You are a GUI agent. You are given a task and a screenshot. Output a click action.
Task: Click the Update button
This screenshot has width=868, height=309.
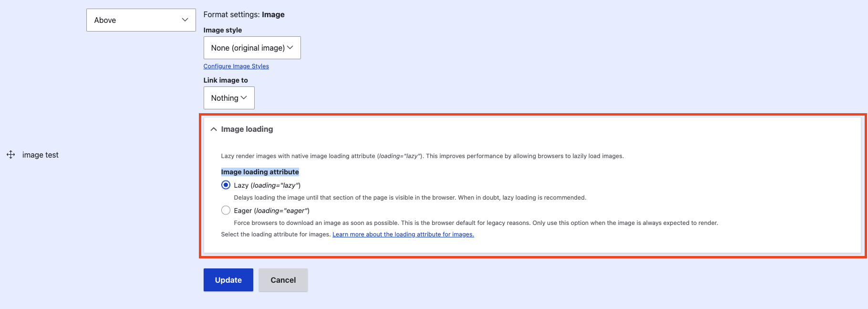pos(228,280)
